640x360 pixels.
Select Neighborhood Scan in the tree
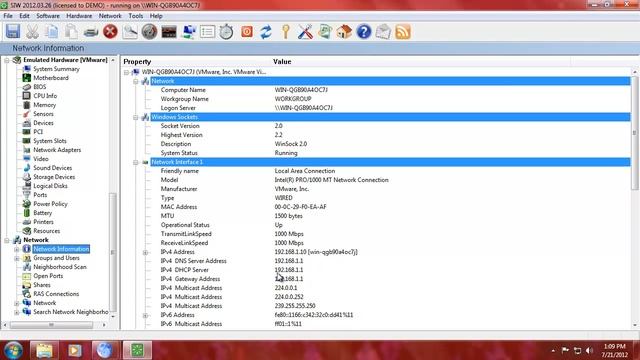[60, 267]
